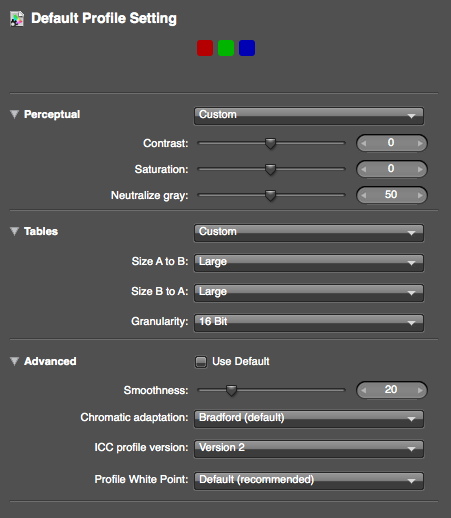Collapse the Tables section triangle
This screenshot has width=451, height=518.
[14, 231]
